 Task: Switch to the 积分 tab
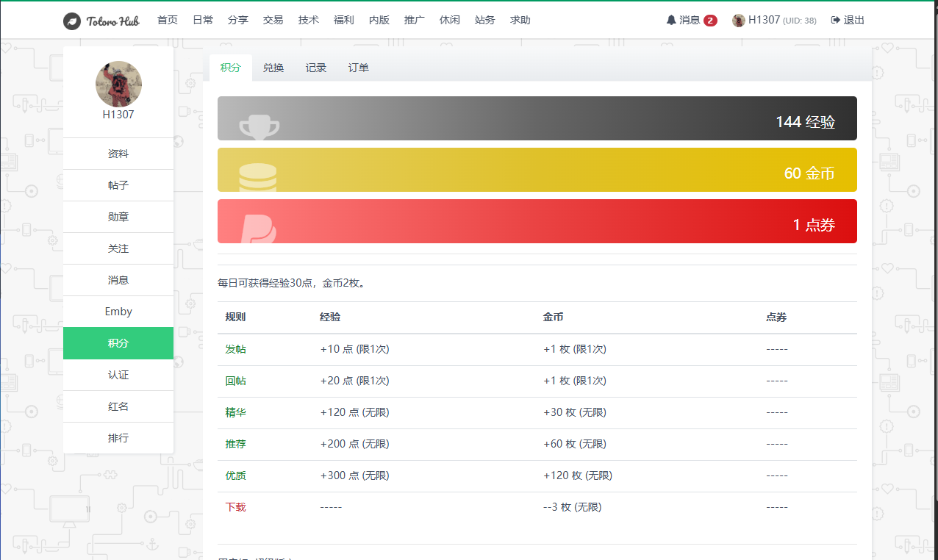[x=231, y=68]
